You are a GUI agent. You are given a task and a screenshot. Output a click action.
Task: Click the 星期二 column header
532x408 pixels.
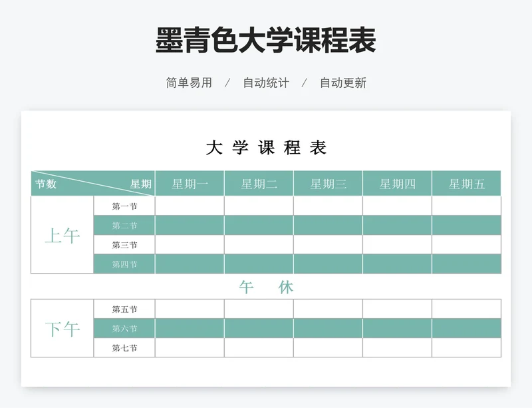point(259,184)
